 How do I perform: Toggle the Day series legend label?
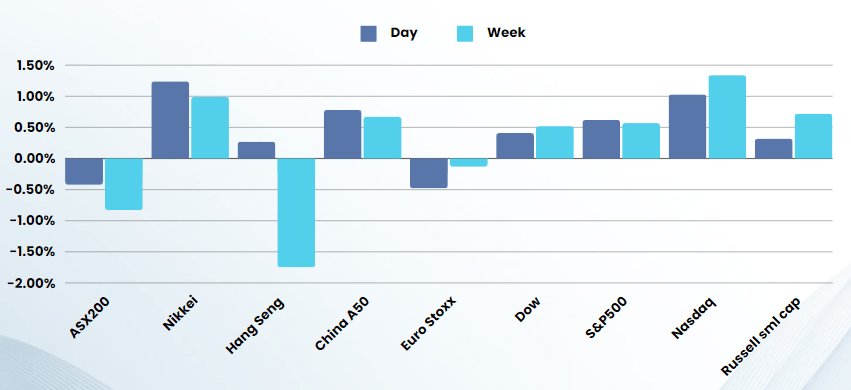(404, 33)
